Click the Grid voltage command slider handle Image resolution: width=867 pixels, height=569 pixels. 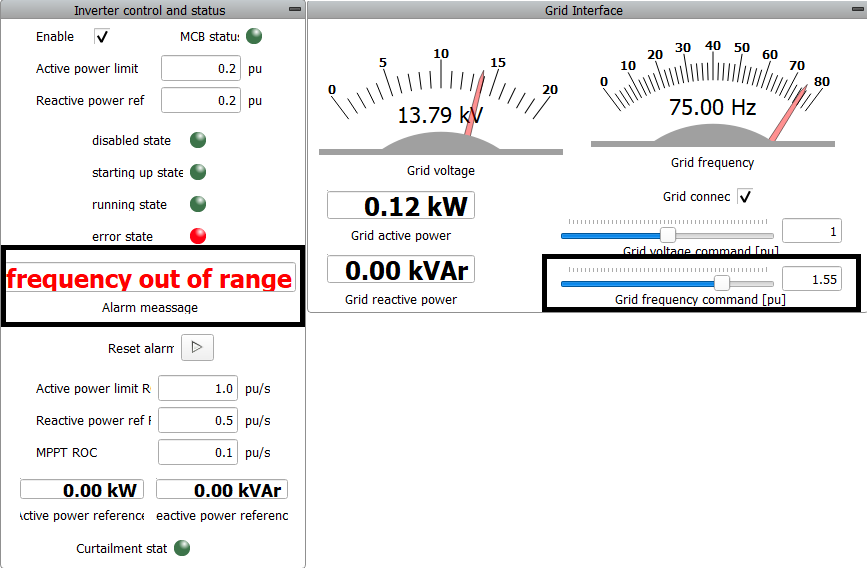(x=668, y=235)
